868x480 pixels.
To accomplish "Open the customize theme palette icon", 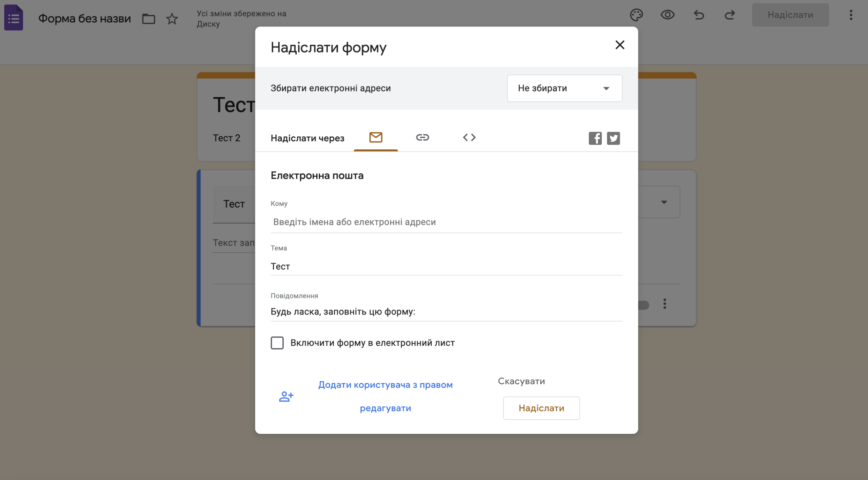I will tap(636, 15).
